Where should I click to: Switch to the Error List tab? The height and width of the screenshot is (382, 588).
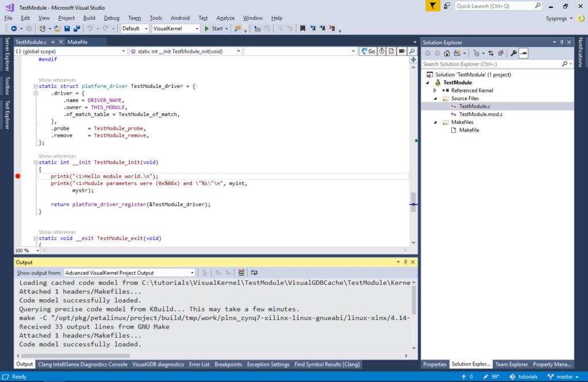(x=200, y=364)
